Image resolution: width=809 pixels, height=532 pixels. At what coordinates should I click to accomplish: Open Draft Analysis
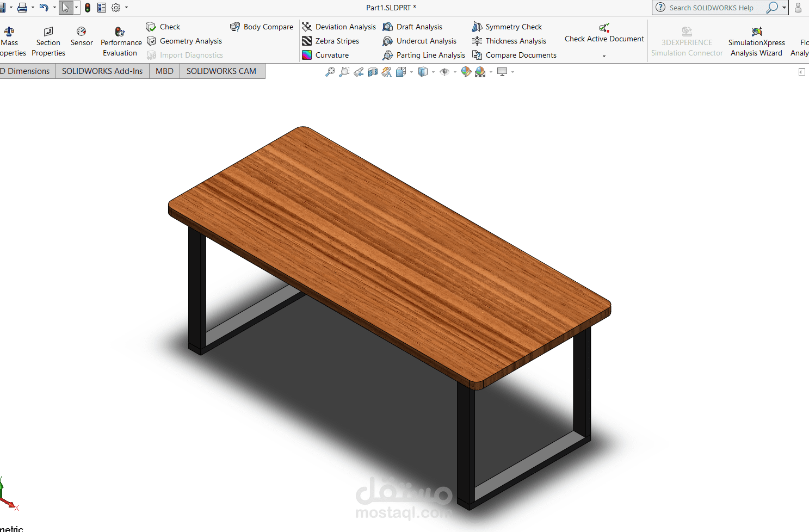click(x=412, y=27)
